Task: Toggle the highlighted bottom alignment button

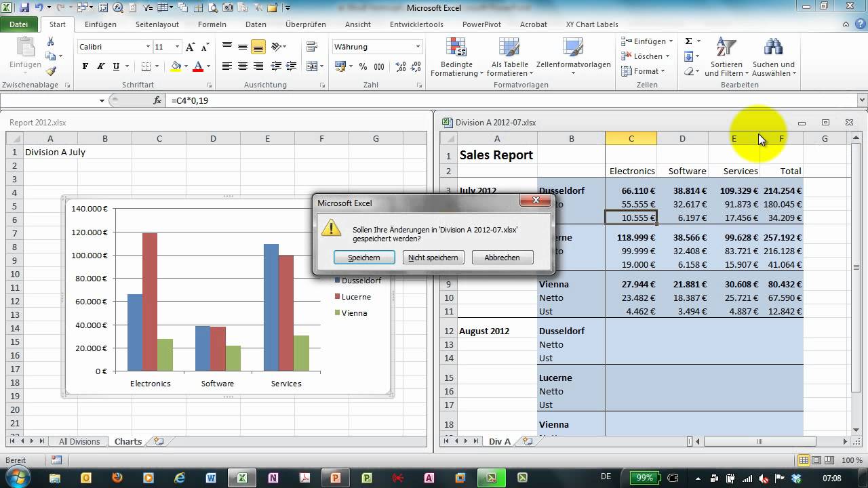Action: pos(258,47)
